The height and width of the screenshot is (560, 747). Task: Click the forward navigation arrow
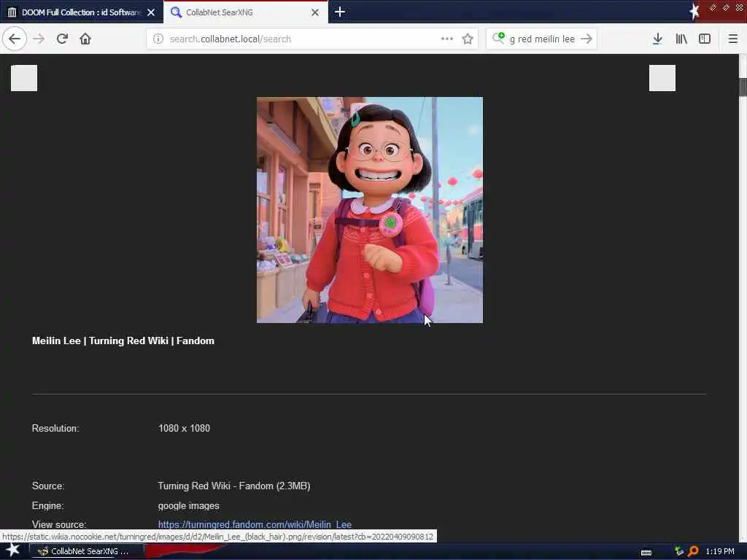(39, 39)
